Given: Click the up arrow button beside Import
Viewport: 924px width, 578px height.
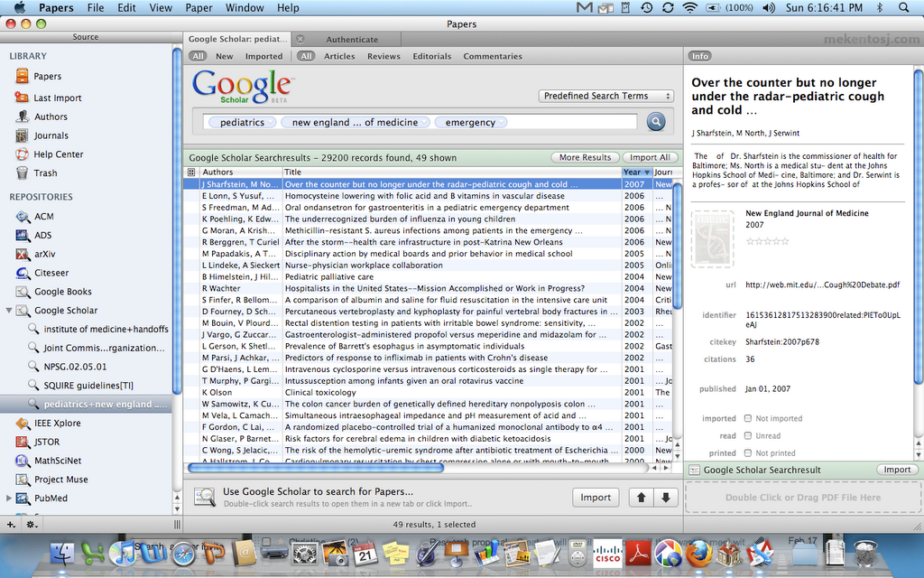Looking at the screenshot, I should [x=642, y=498].
